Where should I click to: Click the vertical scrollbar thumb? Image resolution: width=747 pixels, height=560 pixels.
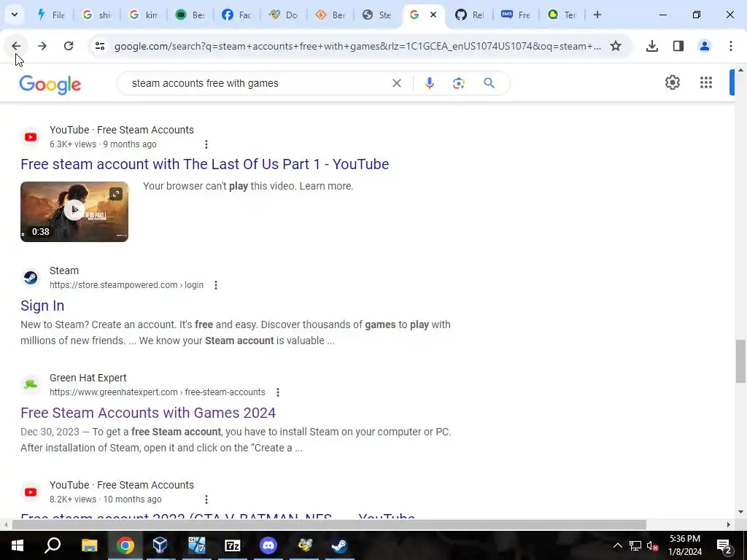740,361
